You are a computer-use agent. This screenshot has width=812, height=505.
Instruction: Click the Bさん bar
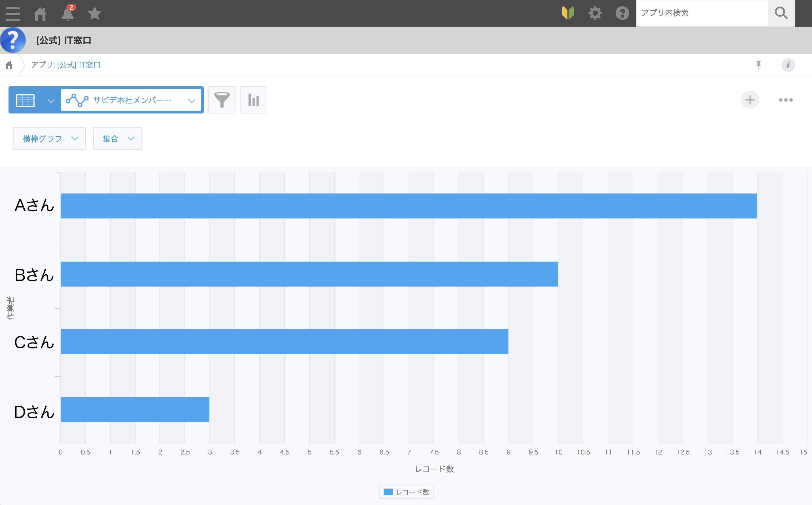click(x=309, y=274)
